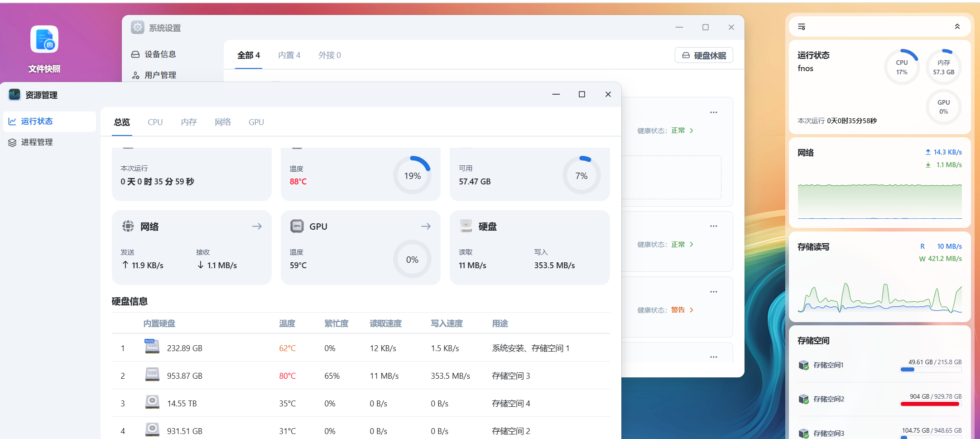
Task: Switch to the 内存 tab
Action: (x=189, y=122)
